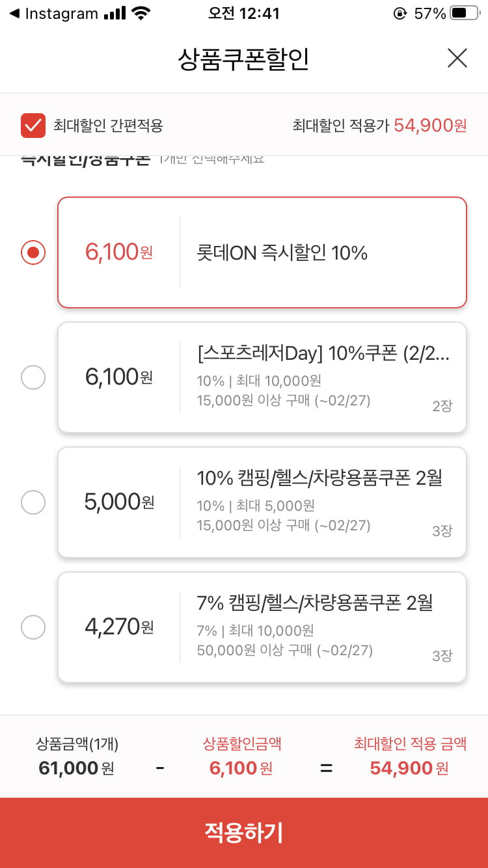
Task: Tap the 4,270원 discount amount
Action: [119, 627]
